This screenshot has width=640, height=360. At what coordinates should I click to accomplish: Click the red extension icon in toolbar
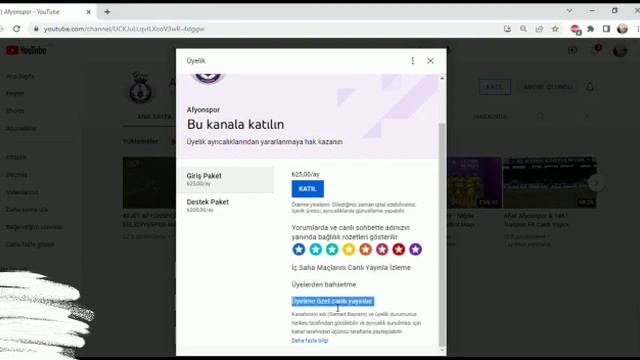click(575, 29)
